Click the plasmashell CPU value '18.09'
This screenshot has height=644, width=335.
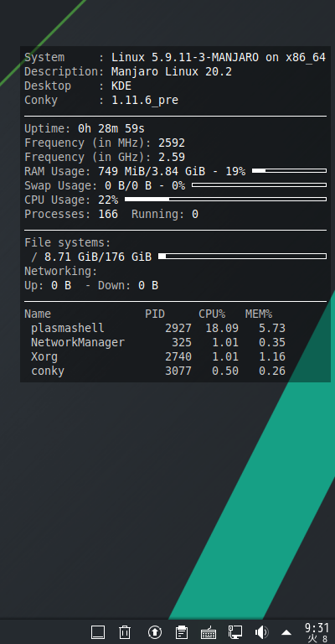click(x=222, y=328)
